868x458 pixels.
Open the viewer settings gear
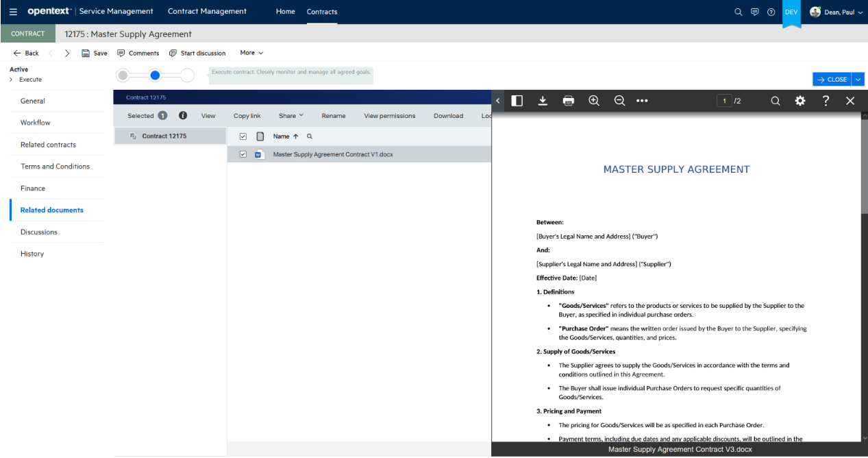[799, 101]
